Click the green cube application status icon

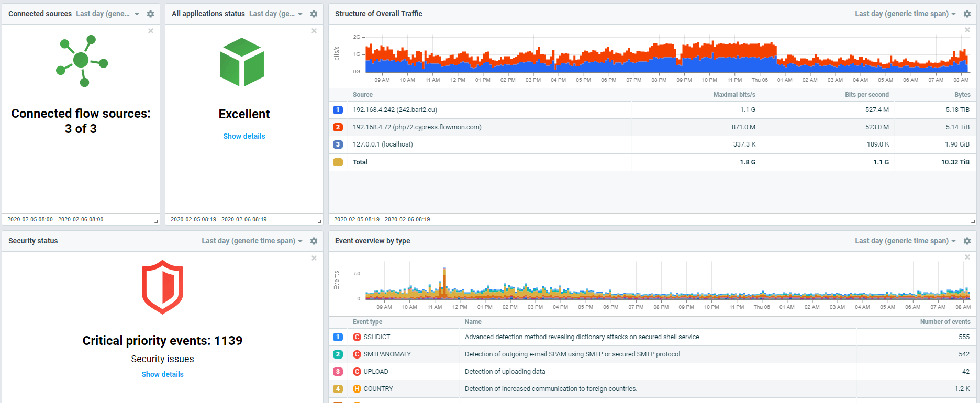click(242, 62)
